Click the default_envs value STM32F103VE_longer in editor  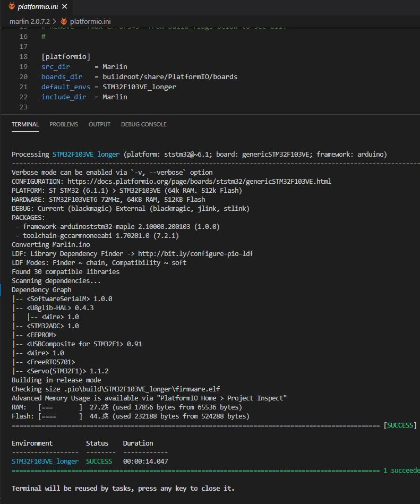pyautogui.click(x=139, y=87)
